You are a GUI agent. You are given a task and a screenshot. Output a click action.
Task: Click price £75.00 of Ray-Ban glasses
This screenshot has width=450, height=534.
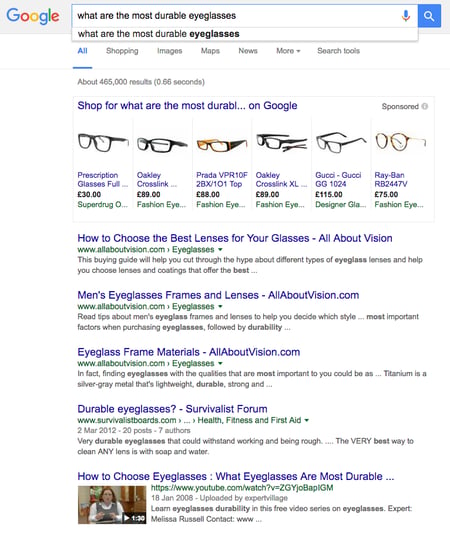pos(386,194)
